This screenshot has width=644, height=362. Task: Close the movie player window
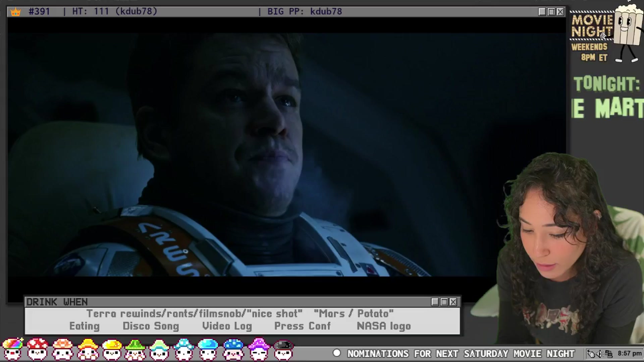(x=560, y=12)
